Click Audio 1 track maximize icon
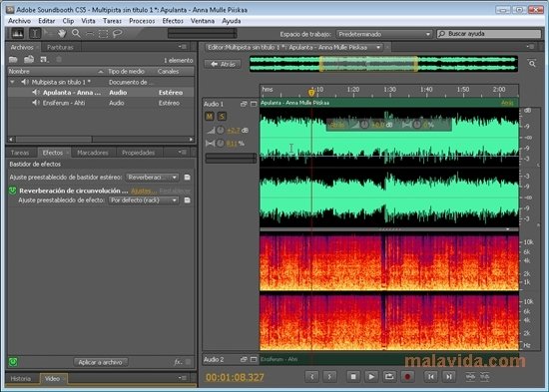 (x=254, y=104)
